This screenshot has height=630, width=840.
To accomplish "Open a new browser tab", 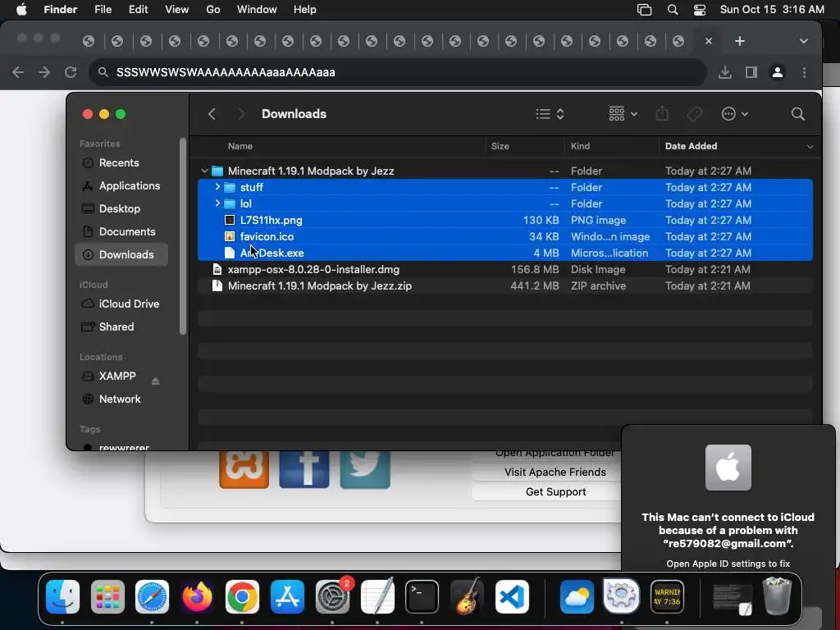I will pyautogui.click(x=740, y=41).
